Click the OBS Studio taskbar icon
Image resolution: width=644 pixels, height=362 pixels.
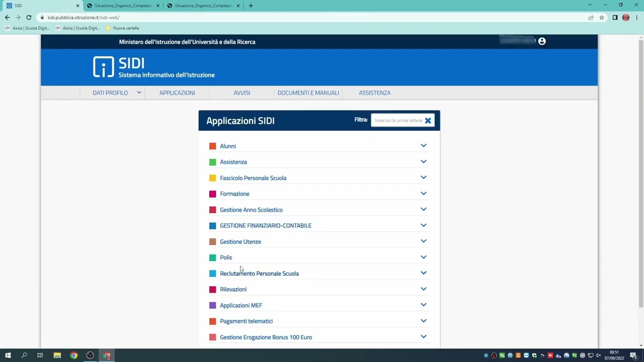[x=90, y=355]
